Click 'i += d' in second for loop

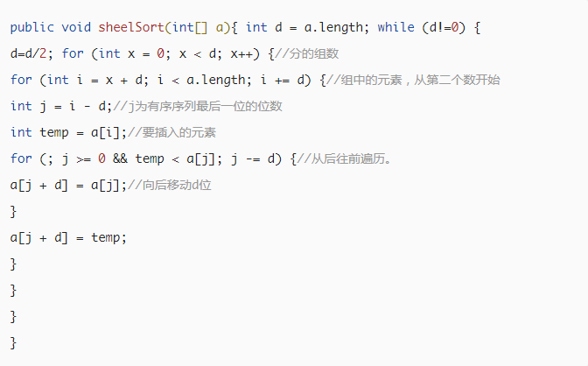pos(282,80)
